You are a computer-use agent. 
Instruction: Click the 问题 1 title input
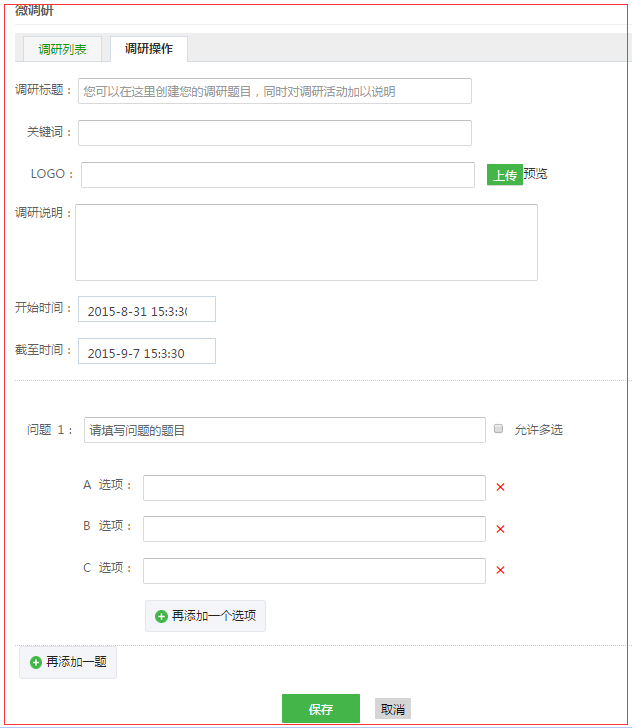pos(285,430)
